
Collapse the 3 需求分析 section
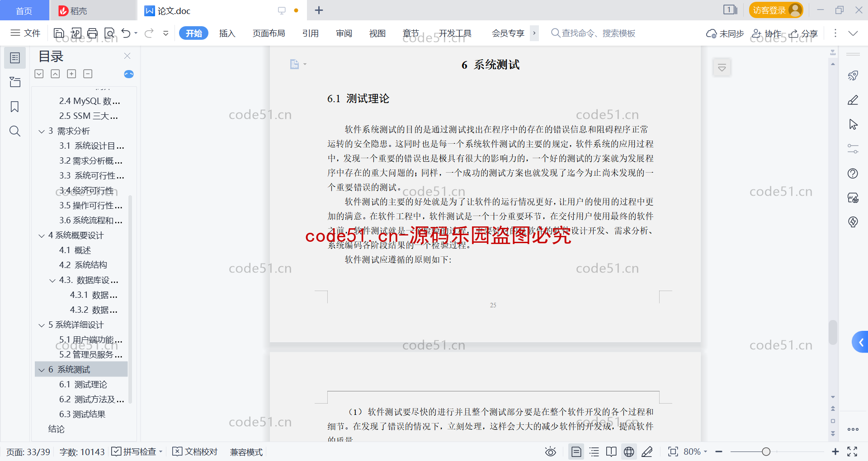click(42, 132)
